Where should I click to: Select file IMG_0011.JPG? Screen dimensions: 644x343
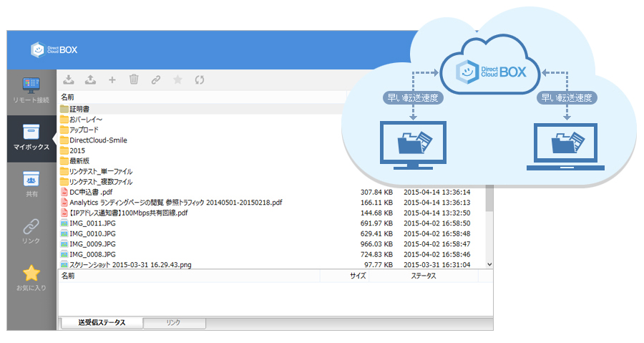click(x=92, y=223)
